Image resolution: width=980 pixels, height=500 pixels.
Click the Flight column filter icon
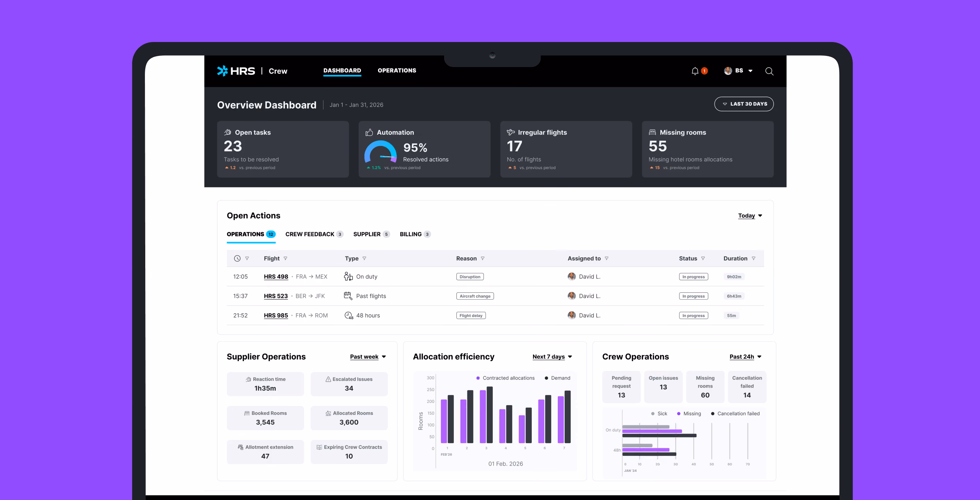pyautogui.click(x=285, y=258)
